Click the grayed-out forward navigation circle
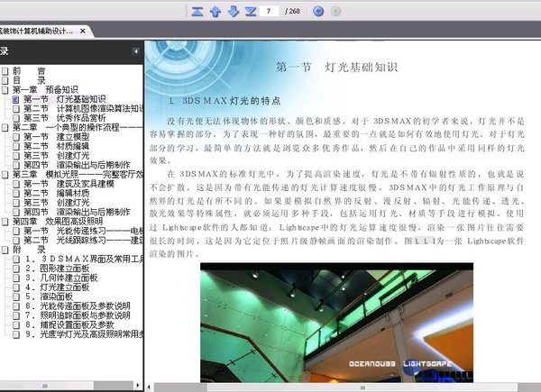 coord(335,11)
